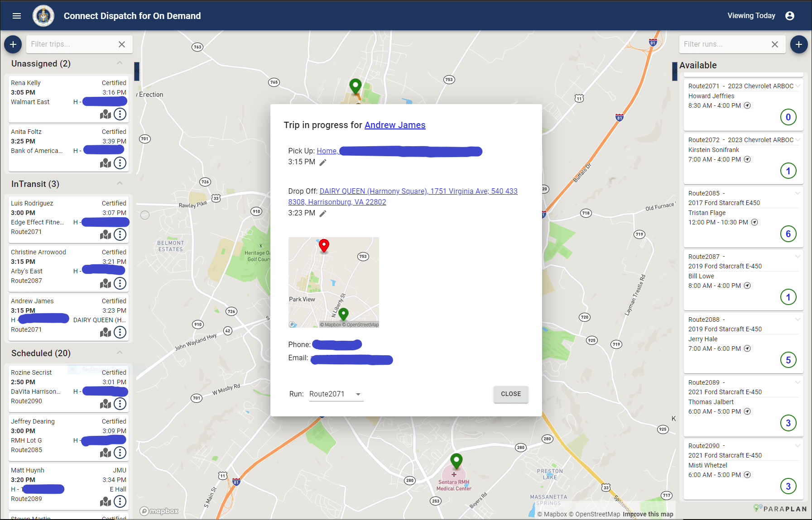
Task: Click Route2085 navigation compass icon
Action: pyautogui.click(x=754, y=222)
